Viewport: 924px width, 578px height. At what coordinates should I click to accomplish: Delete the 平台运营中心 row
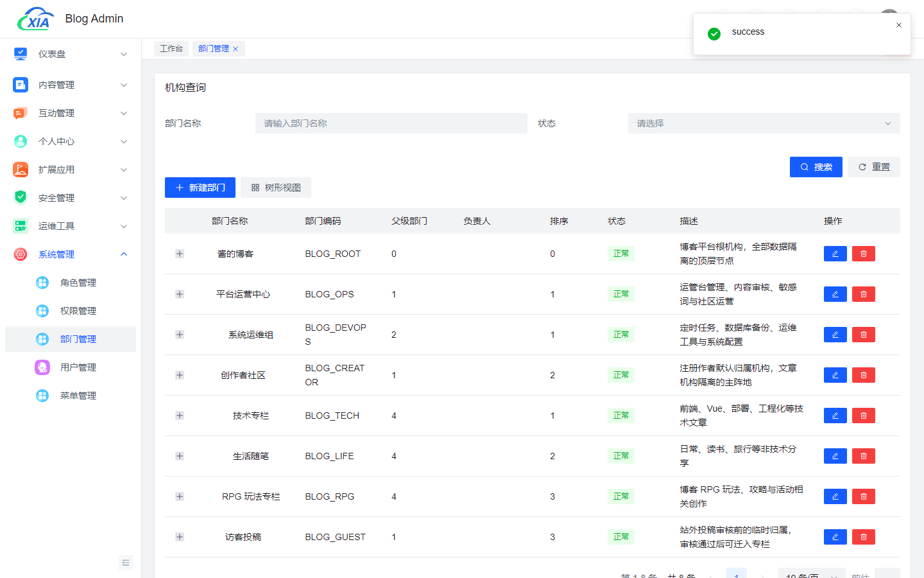864,294
